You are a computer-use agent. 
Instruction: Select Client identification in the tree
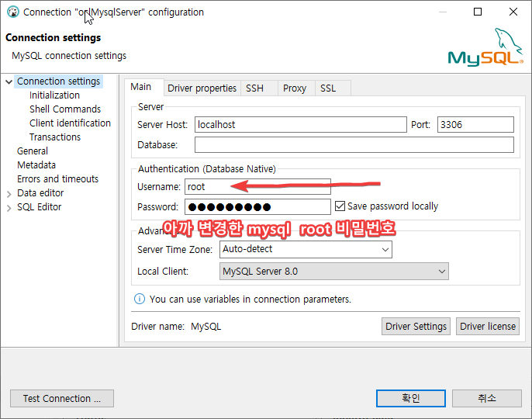(70, 123)
